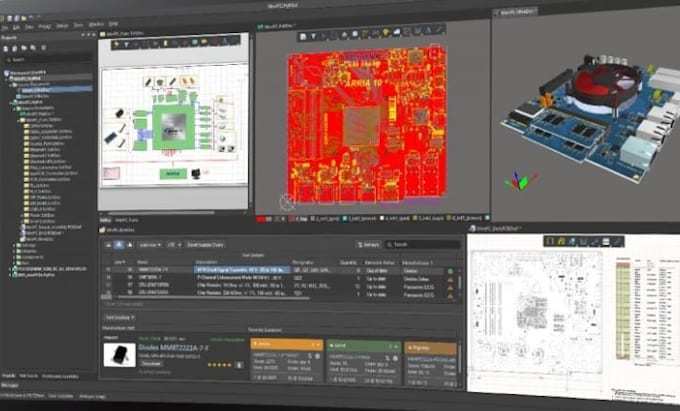Collapse the top project node under Workspace

point(7,78)
